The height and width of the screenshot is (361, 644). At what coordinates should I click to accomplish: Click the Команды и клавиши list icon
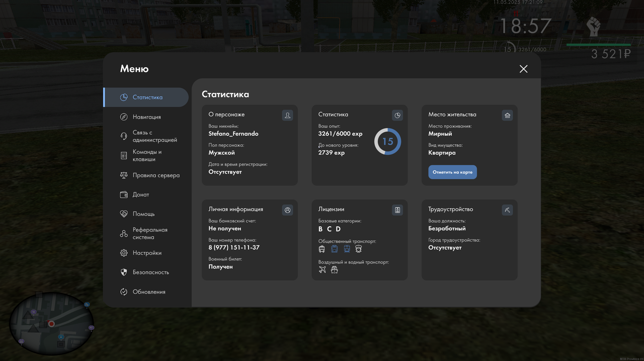124,156
